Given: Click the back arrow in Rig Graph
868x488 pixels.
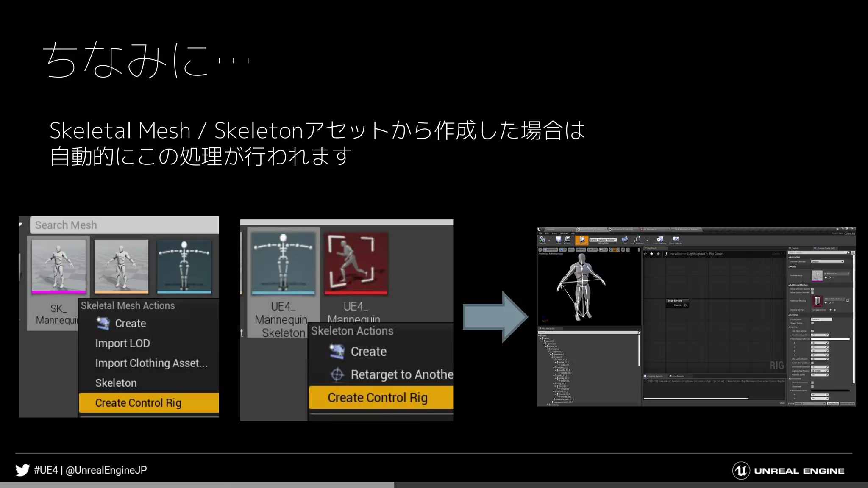Looking at the screenshot, I should (x=651, y=254).
